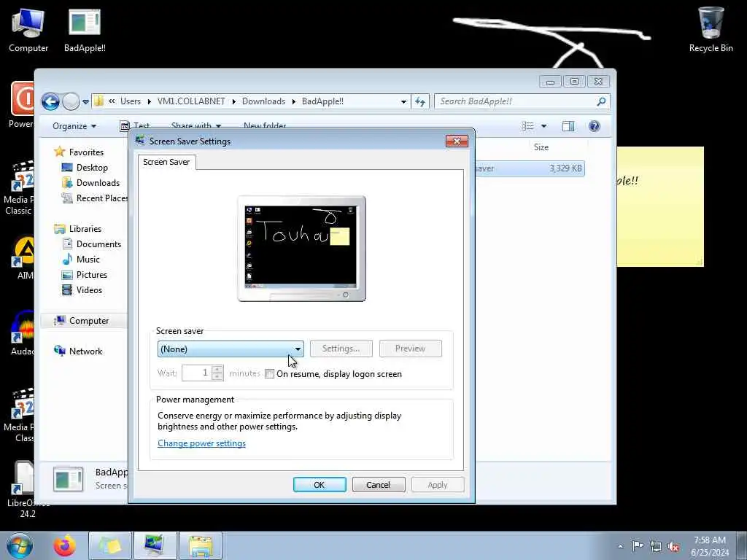Toggle the preview pane icon
The height and width of the screenshot is (560, 747).
[x=568, y=126]
